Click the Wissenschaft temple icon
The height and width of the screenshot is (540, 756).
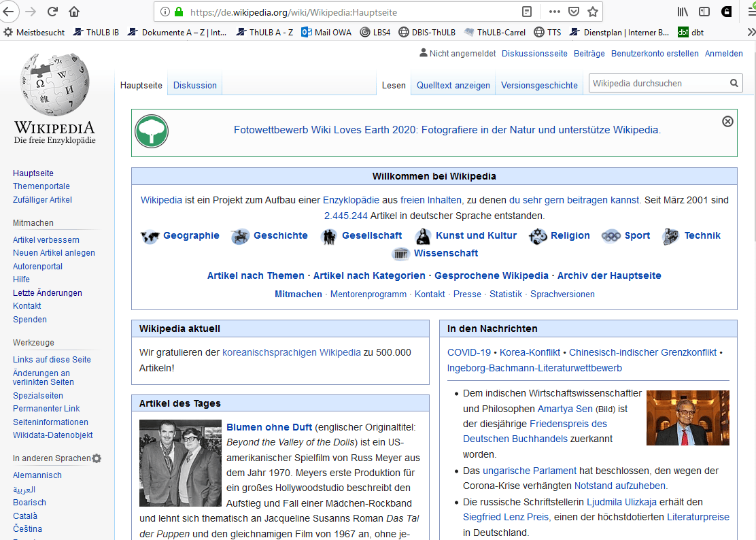(400, 254)
